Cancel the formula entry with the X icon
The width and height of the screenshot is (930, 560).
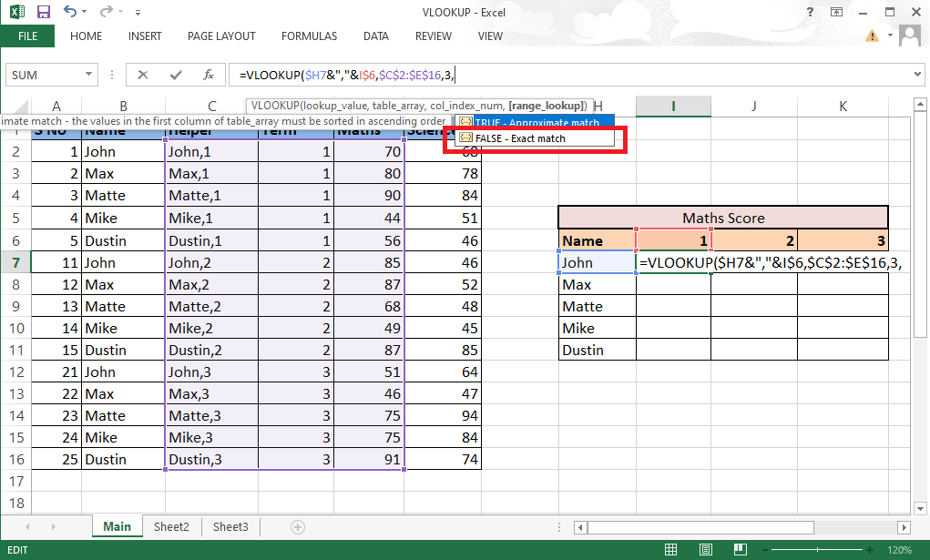(x=143, y=75)
